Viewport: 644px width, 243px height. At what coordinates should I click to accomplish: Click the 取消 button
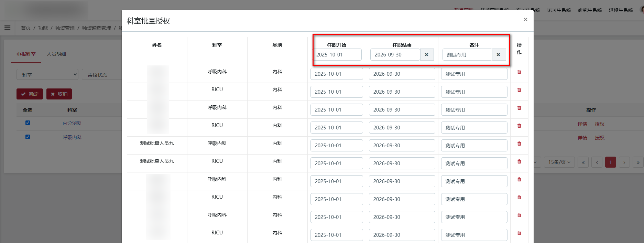pyautogui.click(x=59, y=94)
